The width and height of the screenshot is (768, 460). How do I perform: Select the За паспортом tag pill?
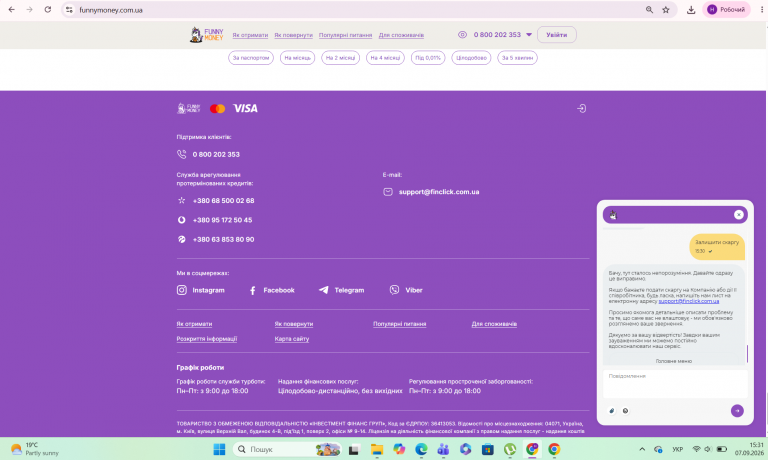pos(251,58)
